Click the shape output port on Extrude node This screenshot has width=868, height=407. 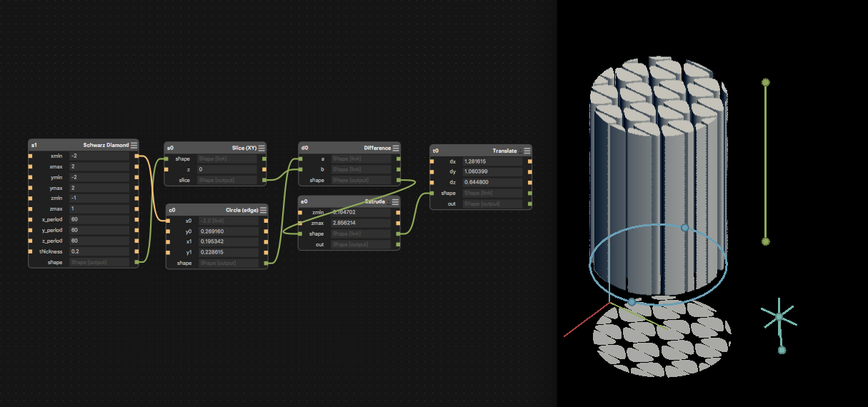pos(399,233)
